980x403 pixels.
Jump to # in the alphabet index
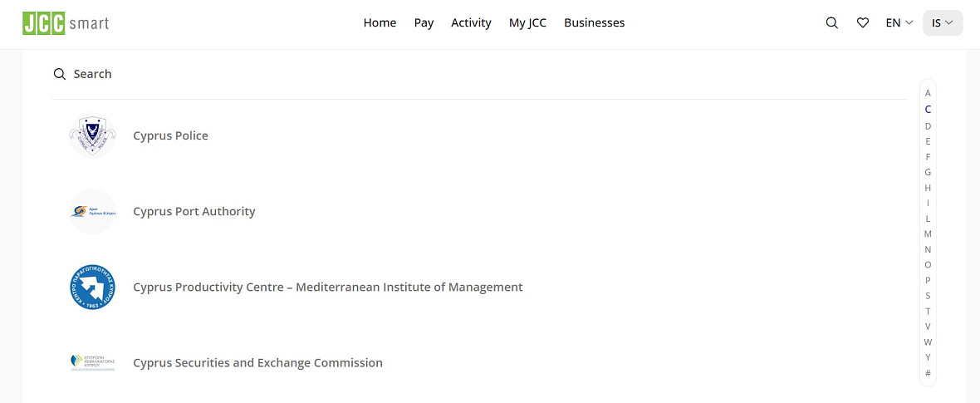pos(928,373)
